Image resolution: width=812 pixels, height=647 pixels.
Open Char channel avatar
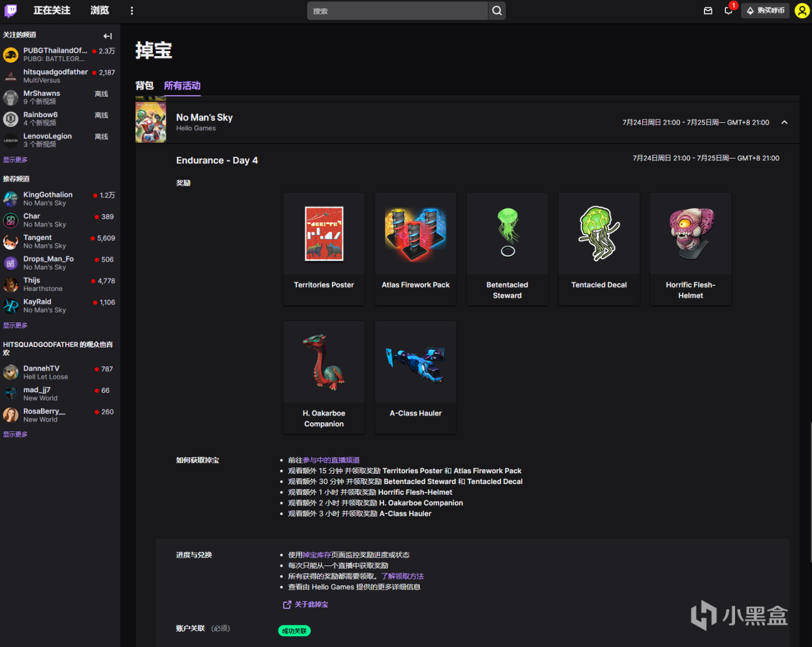(x=11, y=220)
